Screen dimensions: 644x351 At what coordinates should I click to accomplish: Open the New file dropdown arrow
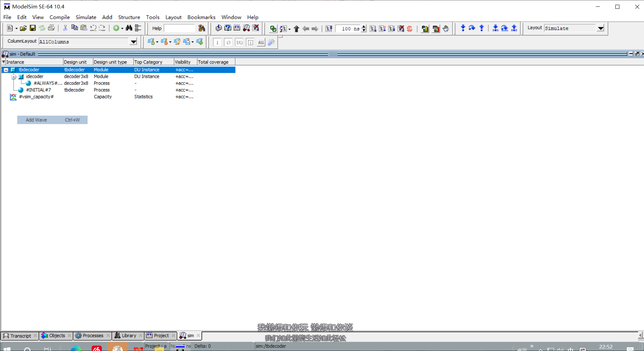click(16, 29)
